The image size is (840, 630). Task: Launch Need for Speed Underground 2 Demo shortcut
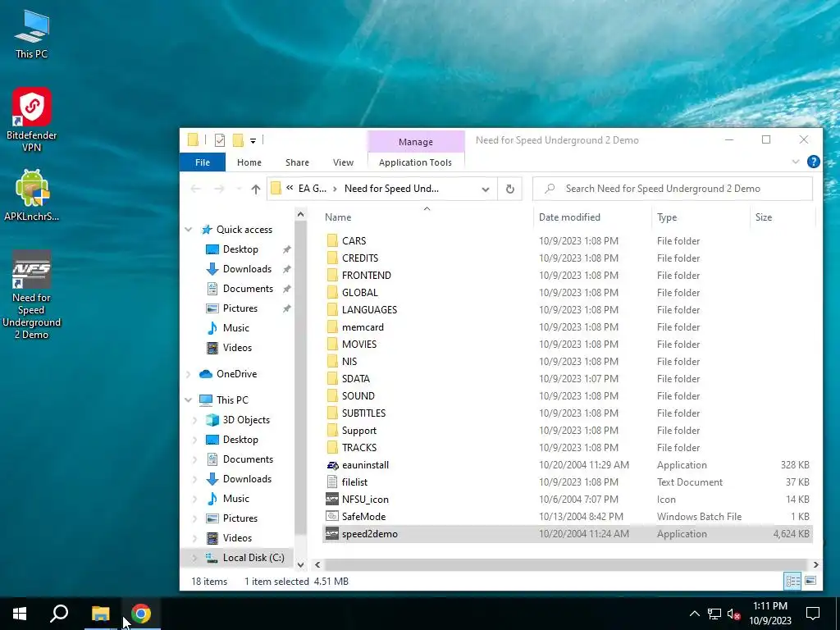tap(32, 294)
